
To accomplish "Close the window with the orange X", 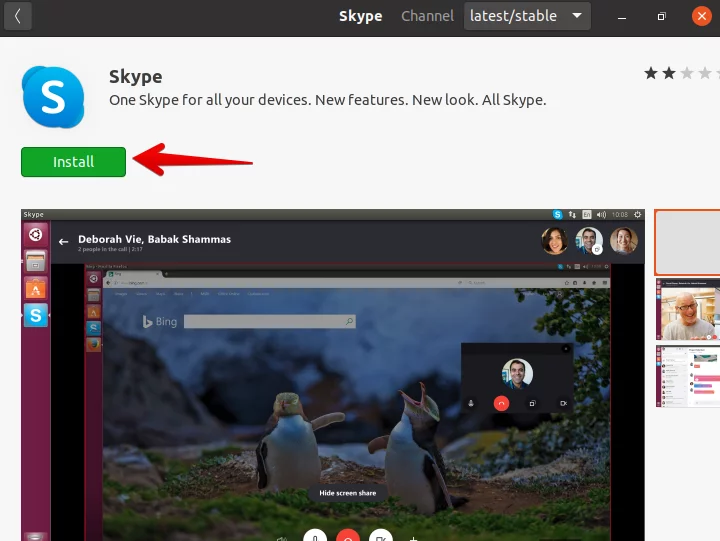I will [702, 16].
